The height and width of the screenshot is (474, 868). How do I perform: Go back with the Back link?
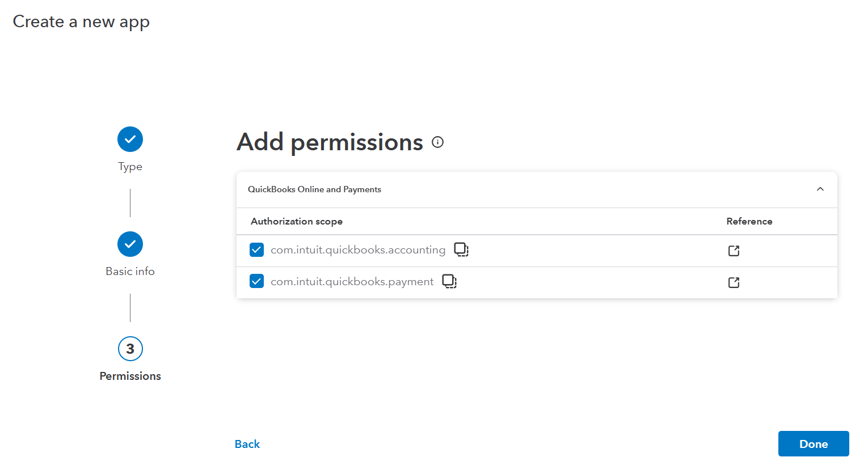(247, 444)
